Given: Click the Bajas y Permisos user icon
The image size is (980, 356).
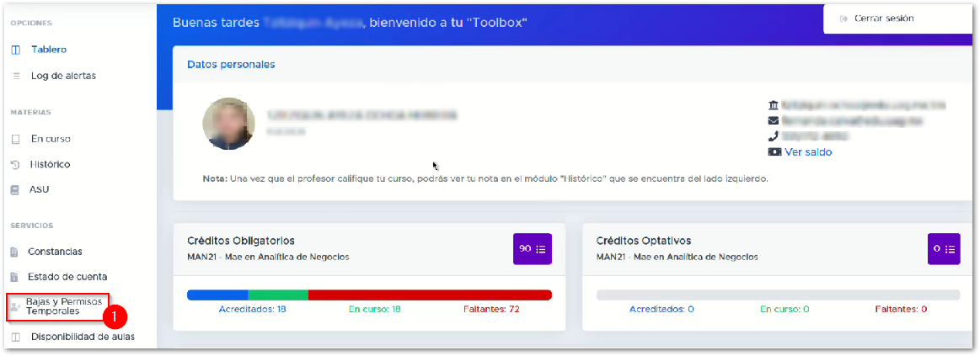Looking at the screenshot, I should click(15, 306).
